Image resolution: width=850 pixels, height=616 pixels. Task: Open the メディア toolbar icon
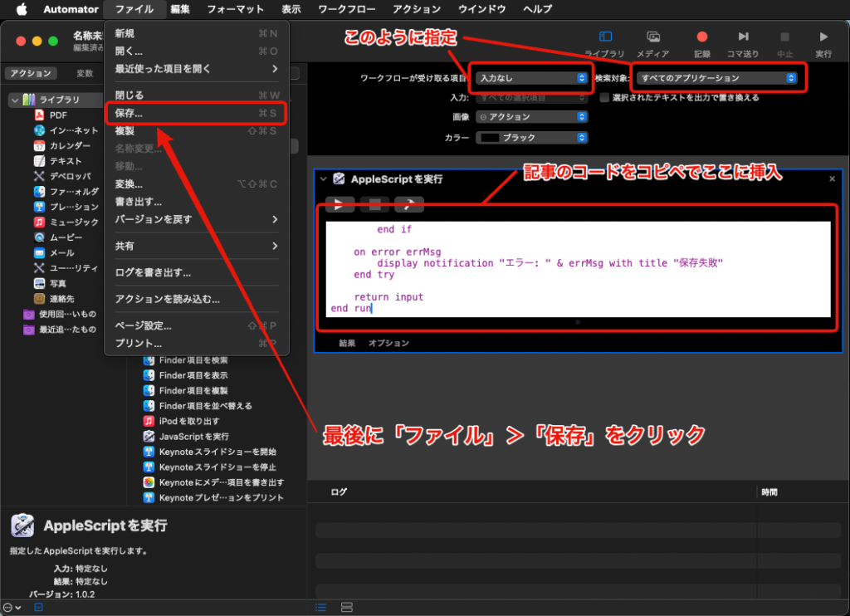pos(653,37)
